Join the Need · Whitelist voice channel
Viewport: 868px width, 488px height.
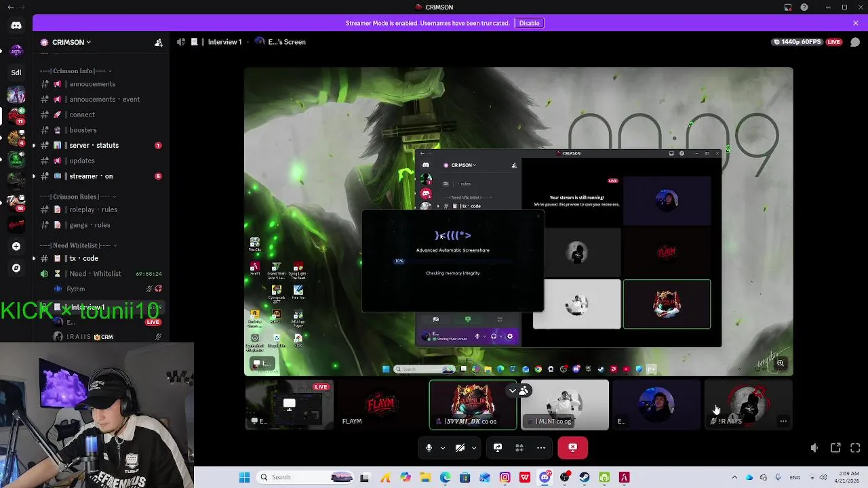point(100,274)
